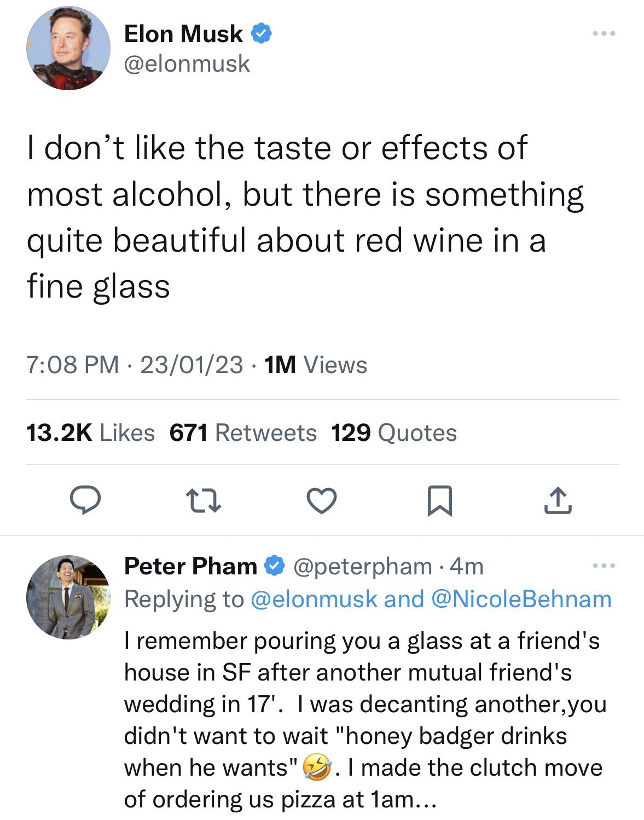This screenshot has height=820, width=644.
Task: Tap the share upload icon
Action: pyautogui.click(x=558, y=501)
